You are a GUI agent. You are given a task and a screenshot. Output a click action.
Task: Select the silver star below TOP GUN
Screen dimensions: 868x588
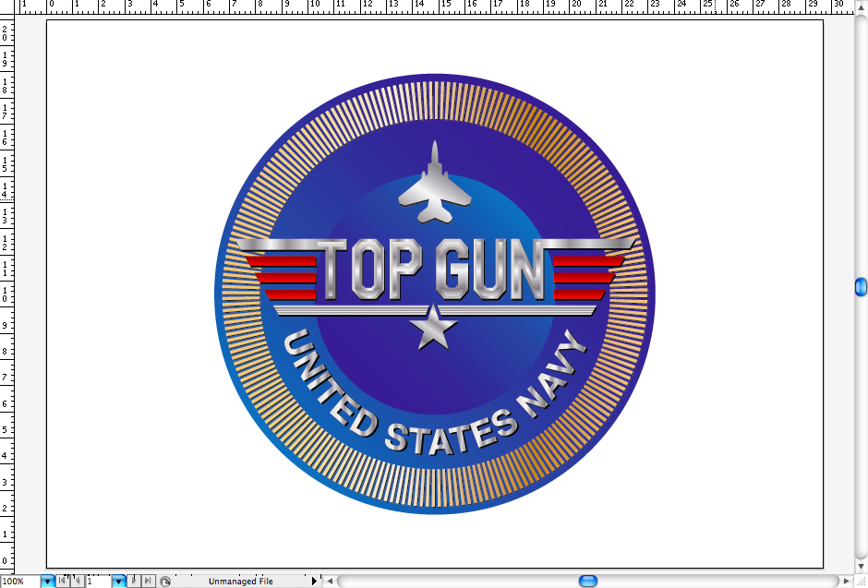pos(432,330)
